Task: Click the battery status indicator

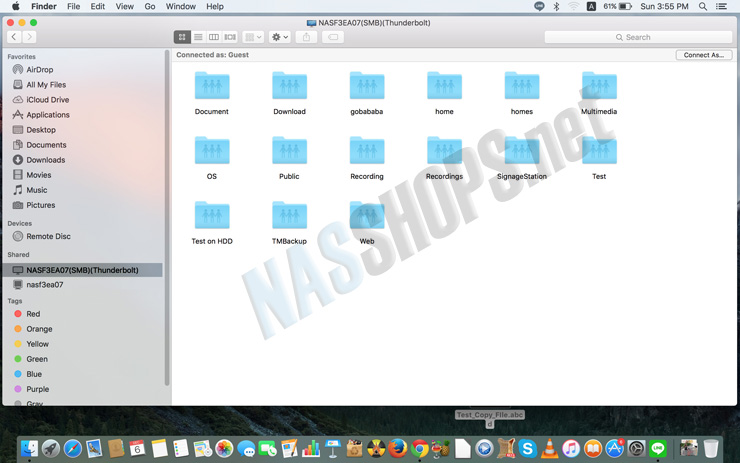Action: coord(618,6)
